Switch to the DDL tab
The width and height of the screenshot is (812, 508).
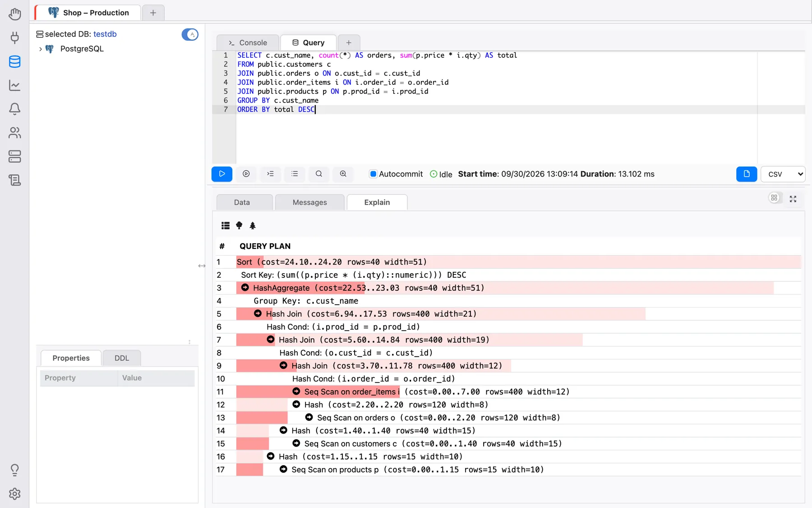click(x=122, y=358)
